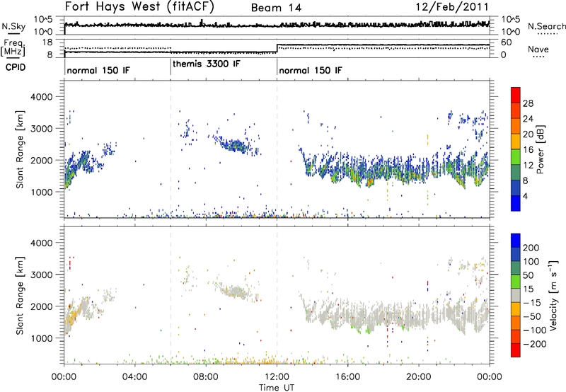Click the frequency step at 12:00 UT
Image resolution: width=566 pixels, height=392 pixels.
[x=277, y=49]
